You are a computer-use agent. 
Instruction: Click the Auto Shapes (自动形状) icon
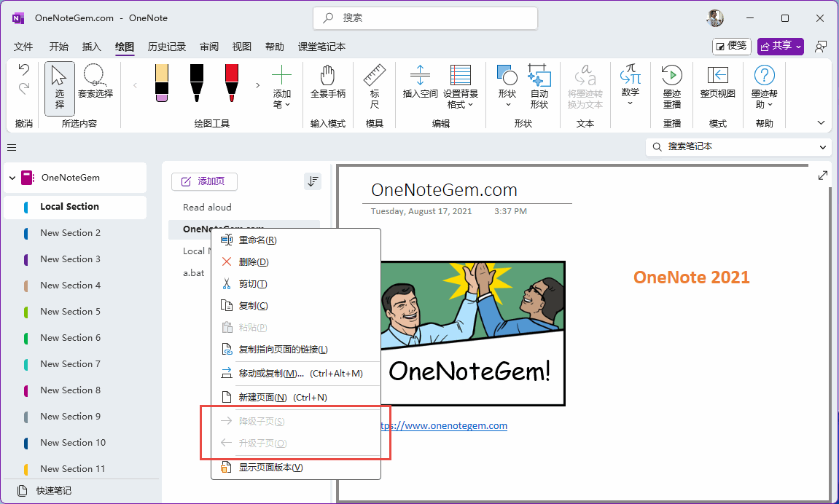pos(539,76)
